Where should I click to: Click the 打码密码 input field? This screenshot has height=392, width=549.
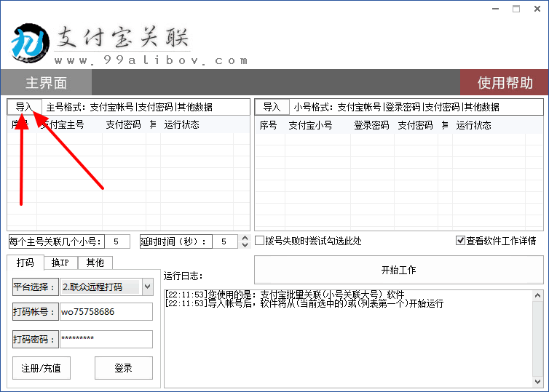[x=106, y=339]
